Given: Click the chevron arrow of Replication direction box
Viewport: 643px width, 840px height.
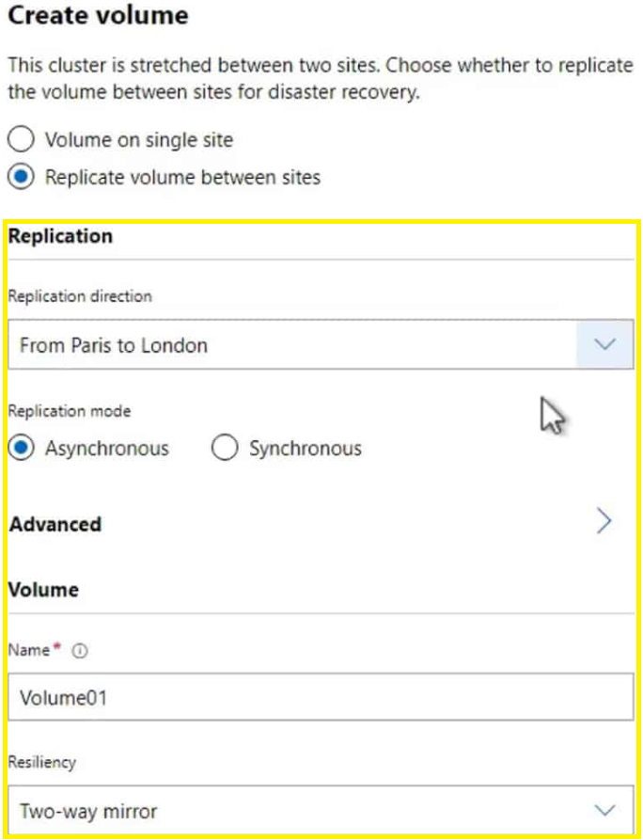Looking at the screenshot, I should [x=605, y=344].
